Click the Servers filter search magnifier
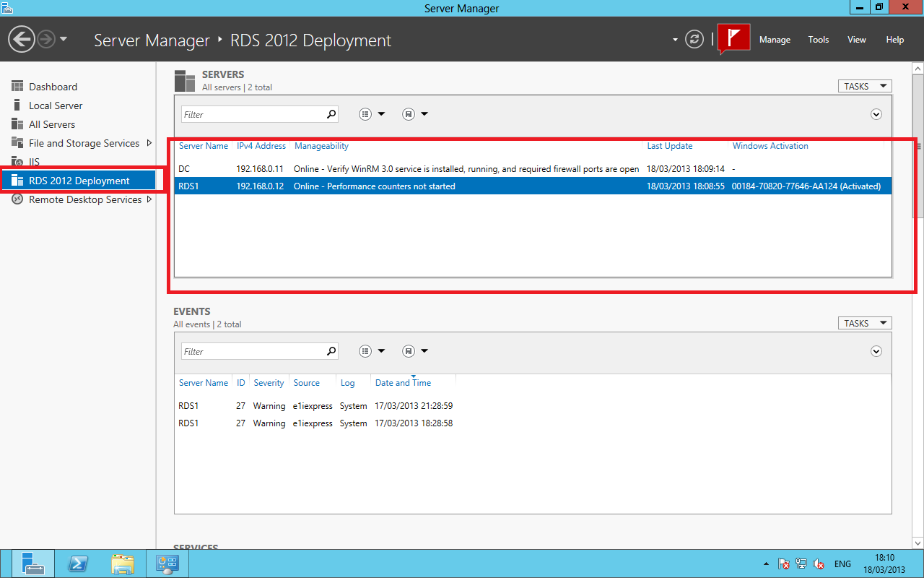Image resolution: width=924 pixels, height=578 pixels. [331, 114]
